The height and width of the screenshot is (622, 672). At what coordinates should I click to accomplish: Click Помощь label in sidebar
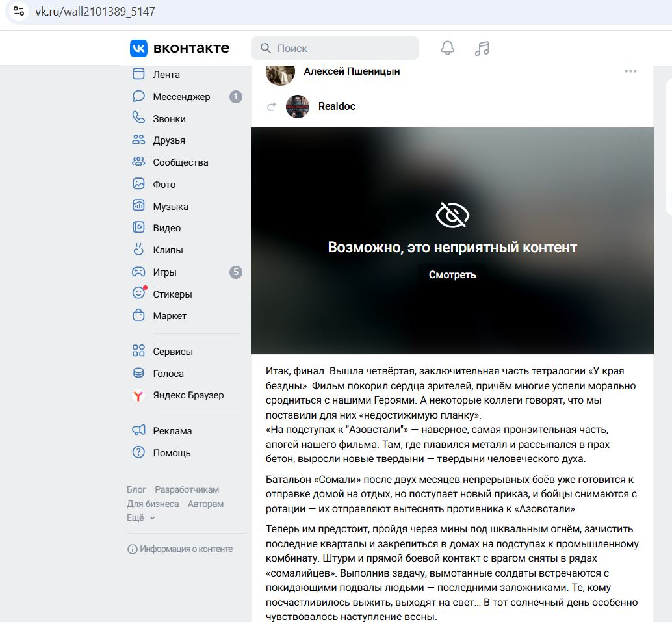coord(172,453)
